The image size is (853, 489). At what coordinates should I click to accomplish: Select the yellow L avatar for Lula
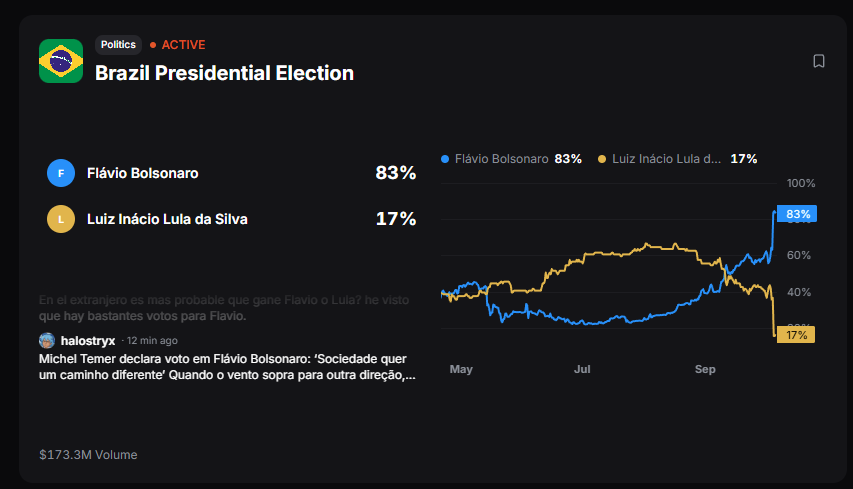coord(61,219)
